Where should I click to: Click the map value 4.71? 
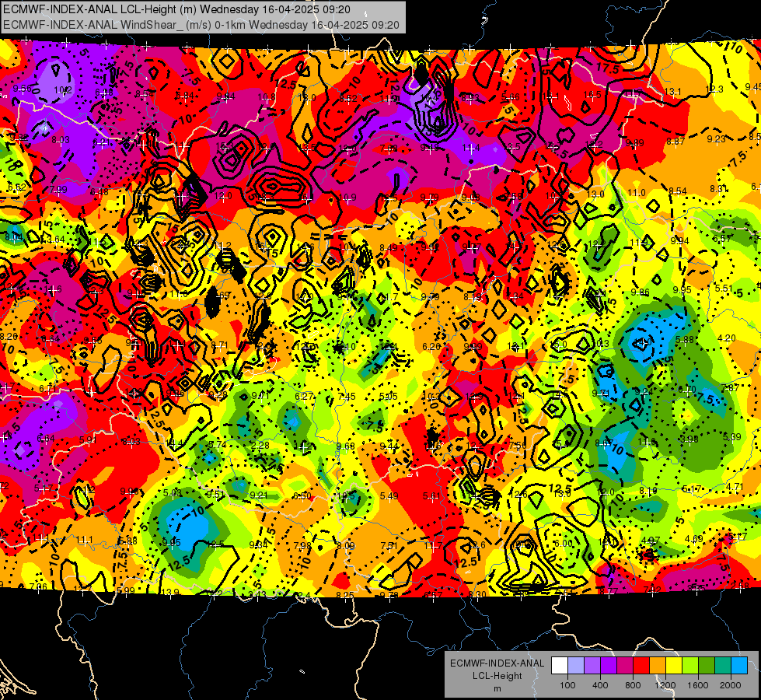[x=735, y=486]
